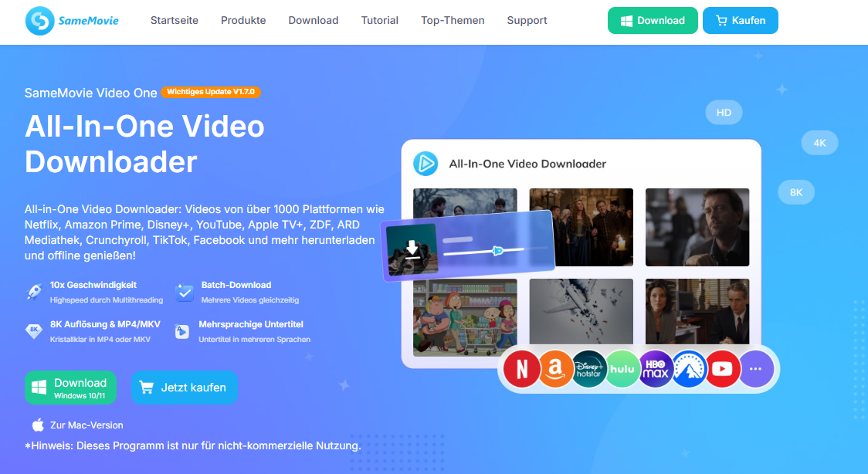Click the Download Windows 10/11 button
Image resolution: width=868 pixels, height=474 pixels.
pyautogui.click(x=70, y=388)
